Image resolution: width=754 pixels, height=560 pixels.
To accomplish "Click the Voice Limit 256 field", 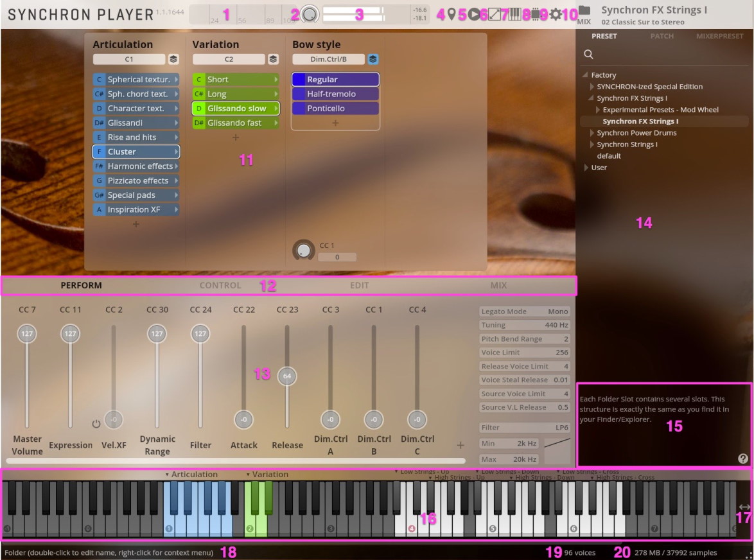I will click(x=525, y=353).
